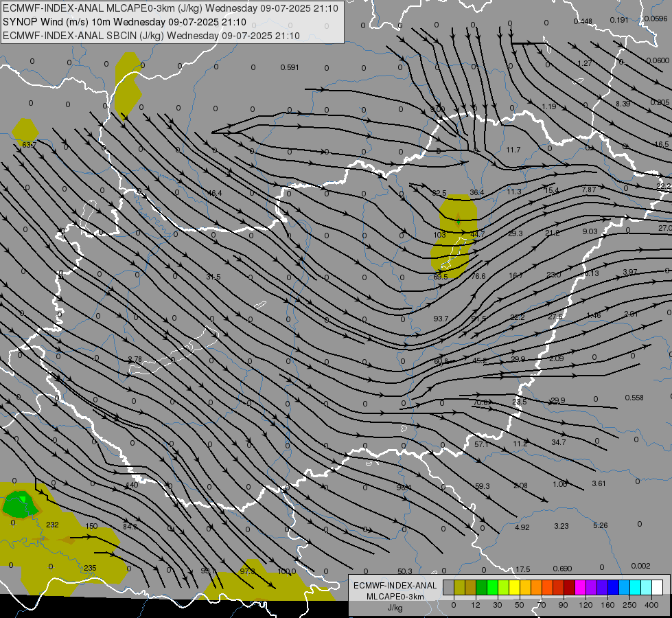
Task: Click the grid value 69.5
Action: tap(441, 276)
